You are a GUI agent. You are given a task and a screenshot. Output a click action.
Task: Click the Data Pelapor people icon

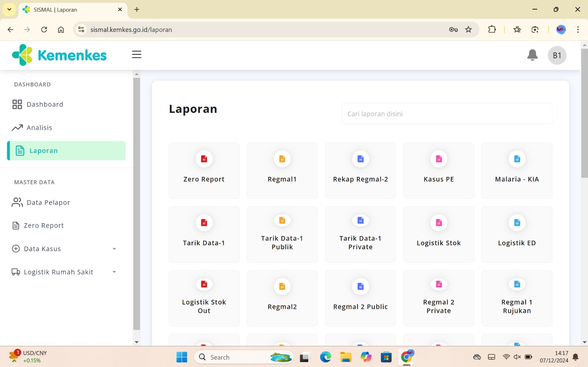coord(17,202)
